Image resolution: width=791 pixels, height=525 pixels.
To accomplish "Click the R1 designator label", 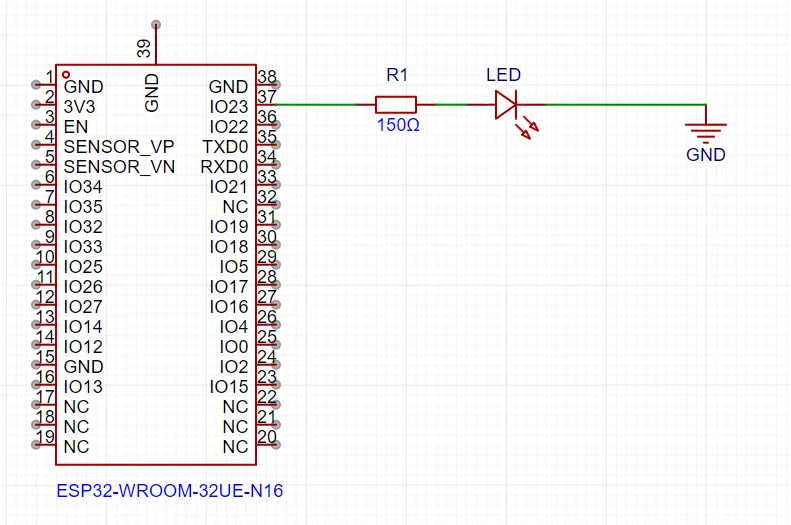I will (x=397, y=75).
